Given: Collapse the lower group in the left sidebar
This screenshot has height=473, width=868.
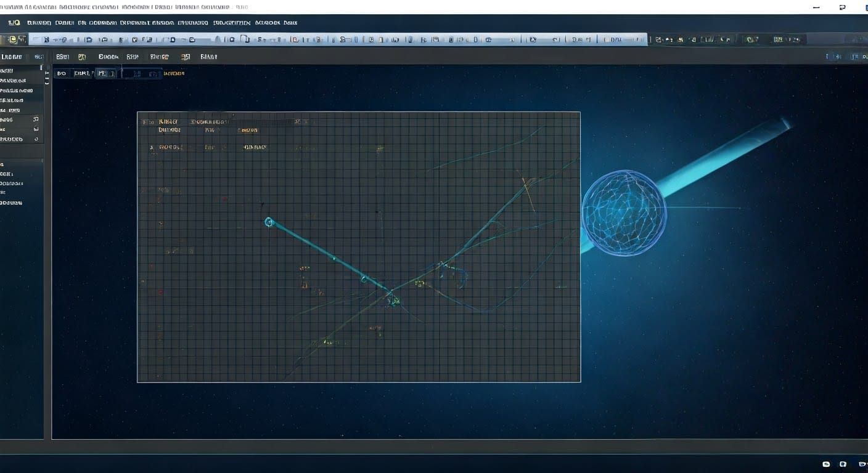Looking at the screenshot, I should pos(5,164).
